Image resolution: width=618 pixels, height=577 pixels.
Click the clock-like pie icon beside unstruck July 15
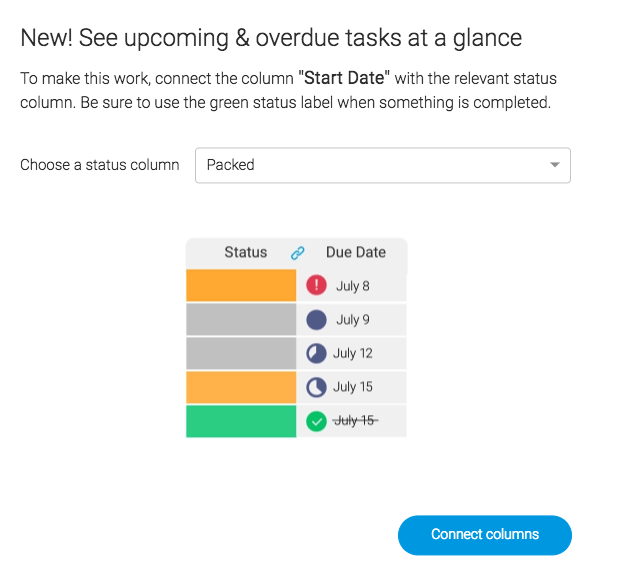pyautogui.click(x=316, y=387)
